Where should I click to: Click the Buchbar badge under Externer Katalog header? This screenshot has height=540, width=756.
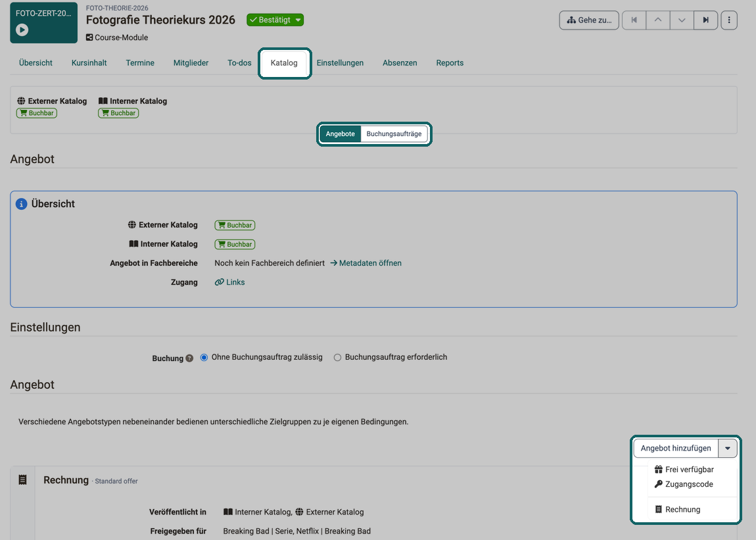pos(37,113)
